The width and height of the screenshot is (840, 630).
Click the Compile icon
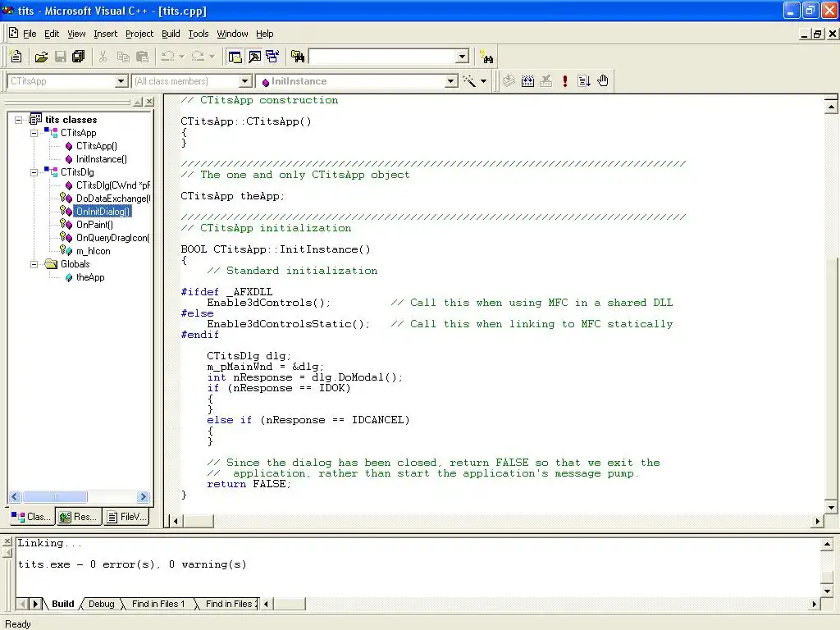tap(509, 81)
